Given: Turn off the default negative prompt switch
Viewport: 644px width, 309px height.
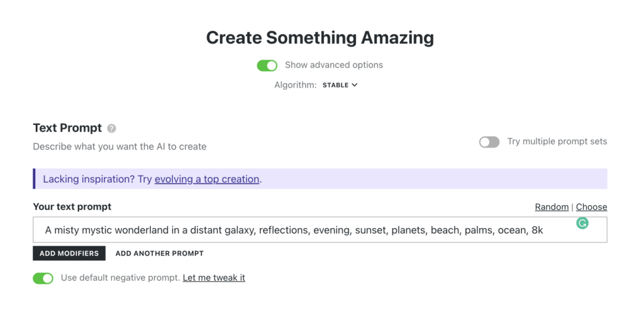Looking at the screenshot, I should click(x=43, y=278).
